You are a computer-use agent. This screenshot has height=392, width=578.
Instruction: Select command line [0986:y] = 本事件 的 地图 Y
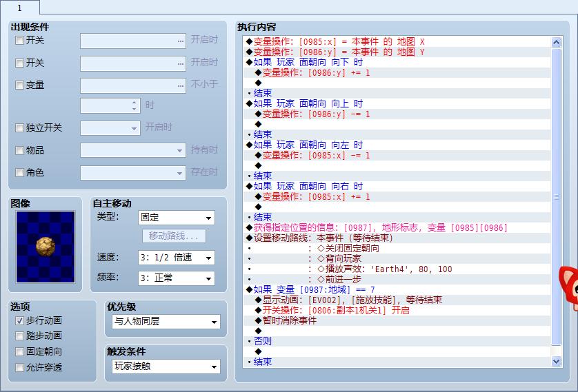pyautogui.click(x=398, y=52)
